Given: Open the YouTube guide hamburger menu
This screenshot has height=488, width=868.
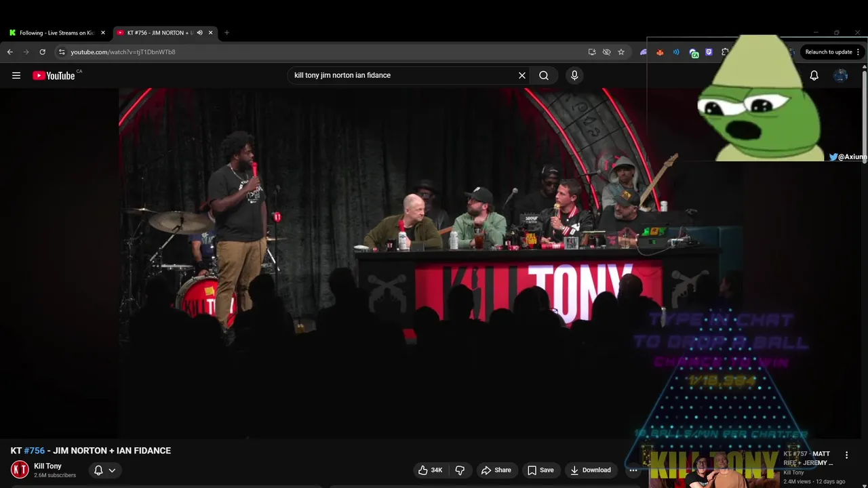Looking at the screenshot, I should [x=16, y=75].
